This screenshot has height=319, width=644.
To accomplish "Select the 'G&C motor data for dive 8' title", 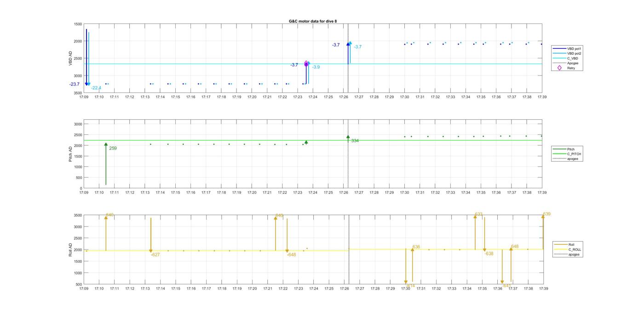I will 312,21.
